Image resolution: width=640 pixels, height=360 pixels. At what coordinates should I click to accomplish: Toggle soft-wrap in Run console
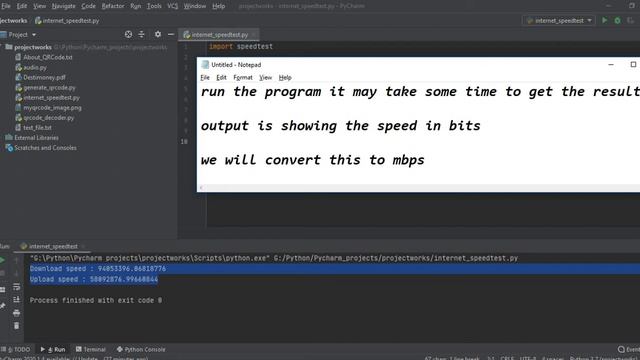tap(16, 287)
